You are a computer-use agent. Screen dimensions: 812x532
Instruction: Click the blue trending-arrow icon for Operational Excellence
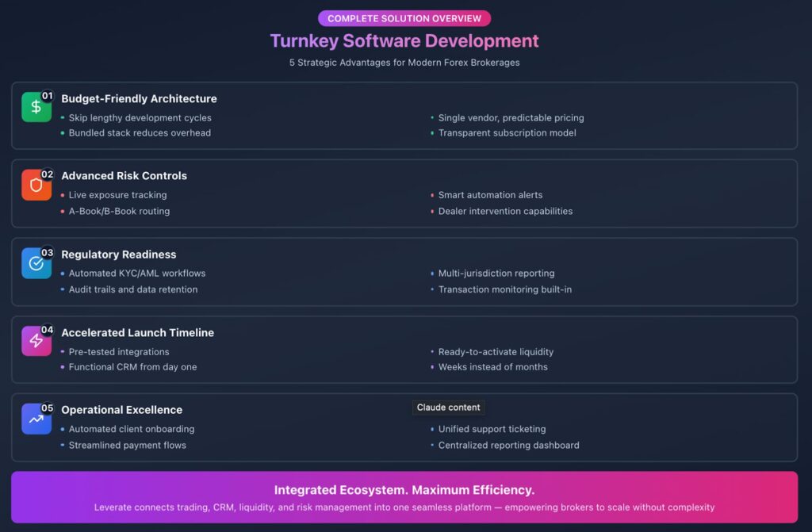click(35, 418)
